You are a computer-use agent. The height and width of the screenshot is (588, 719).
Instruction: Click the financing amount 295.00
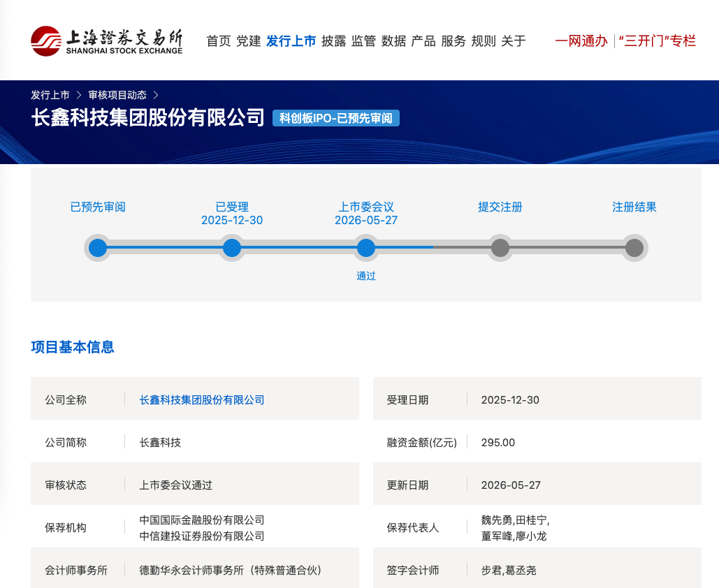pos(498,443)
